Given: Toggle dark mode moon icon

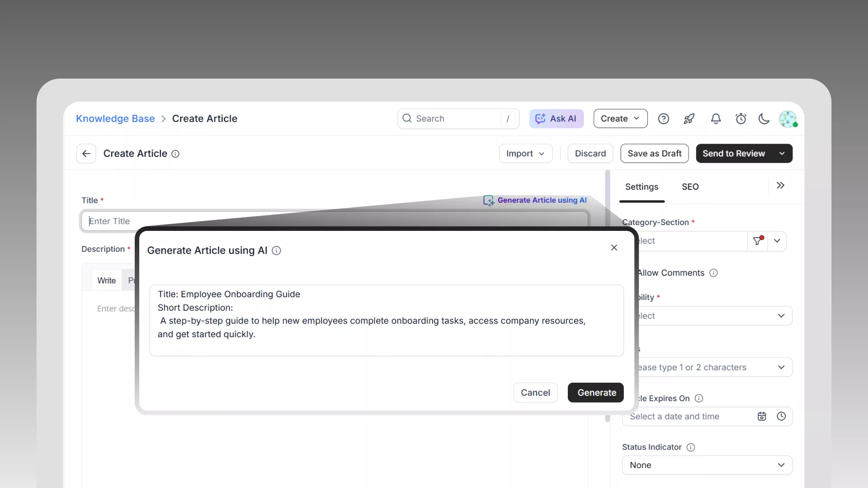Looking at the screenshot, I should click(764, 119).
